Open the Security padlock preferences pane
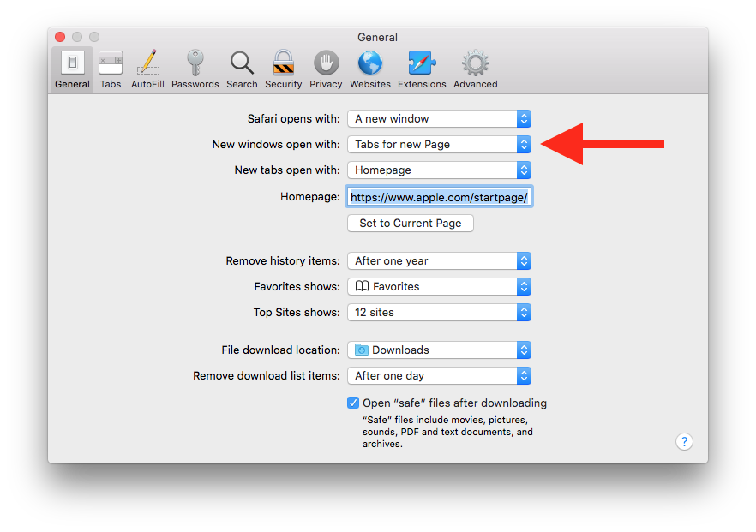756x532 pixels. point(284,69)
